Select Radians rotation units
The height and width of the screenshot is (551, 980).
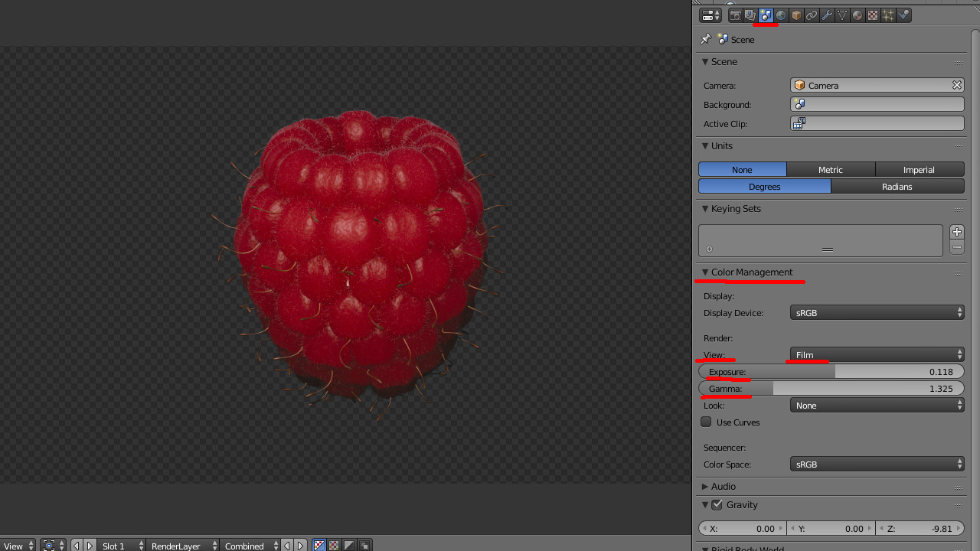(897, 187)
